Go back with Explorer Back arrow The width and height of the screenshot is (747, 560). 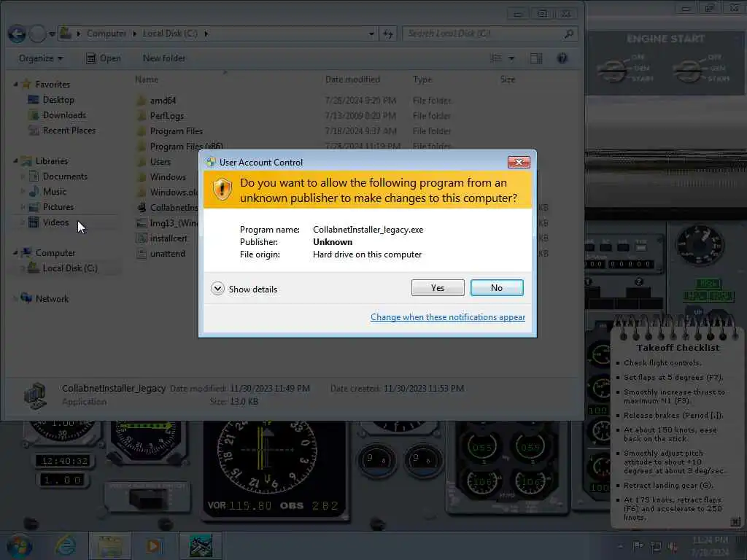(x=18, y=34)
